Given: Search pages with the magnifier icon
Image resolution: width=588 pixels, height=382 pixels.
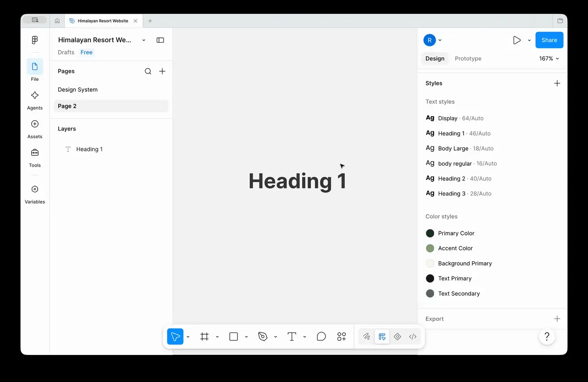Looking at the screenshot, I should point(148,71).
